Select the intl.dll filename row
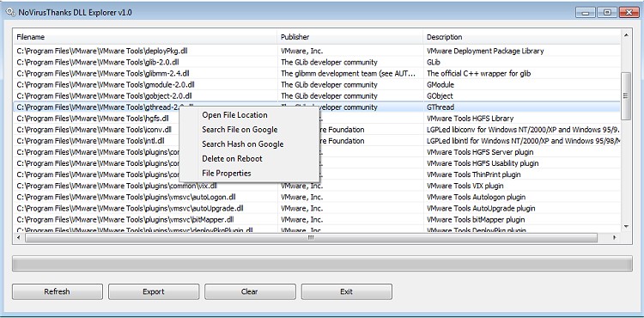Viewport: 644px width, 318px height. coord(90,141)
